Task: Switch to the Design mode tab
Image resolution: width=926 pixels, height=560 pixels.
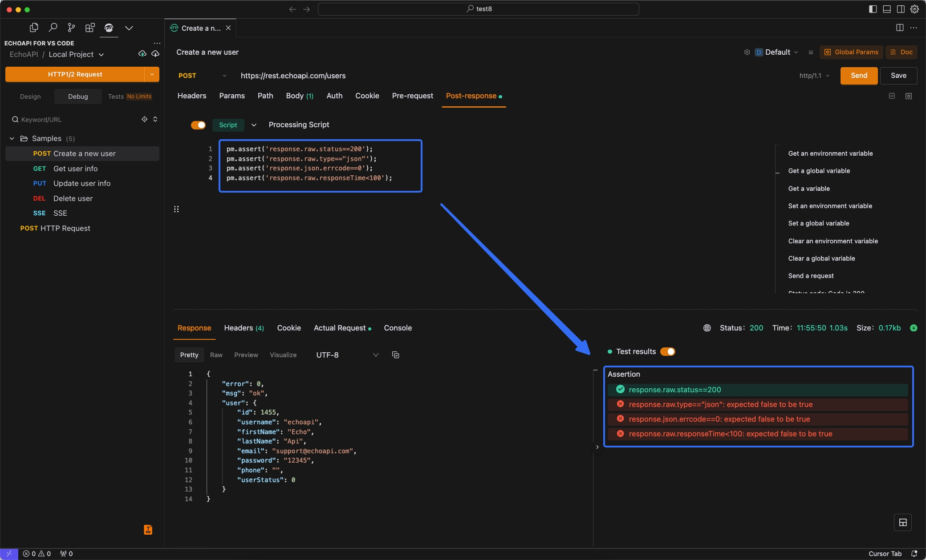Action: (x=30, y=97)
